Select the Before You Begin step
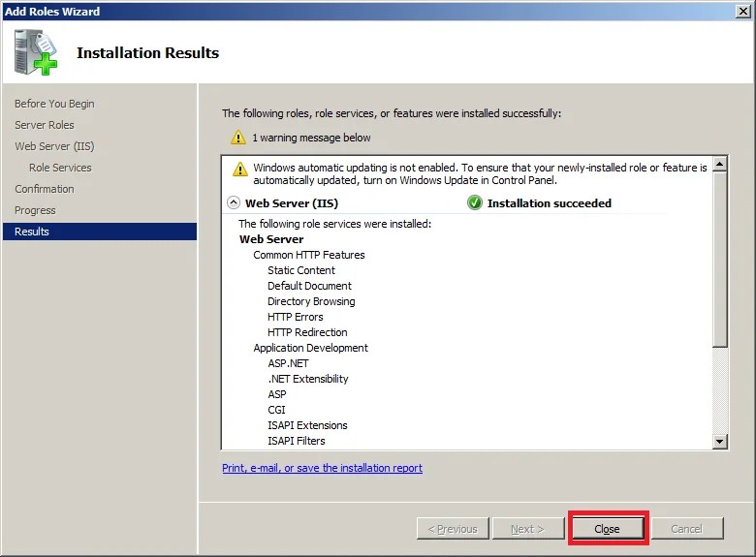756x557 pixels. [x=54, y=104]
